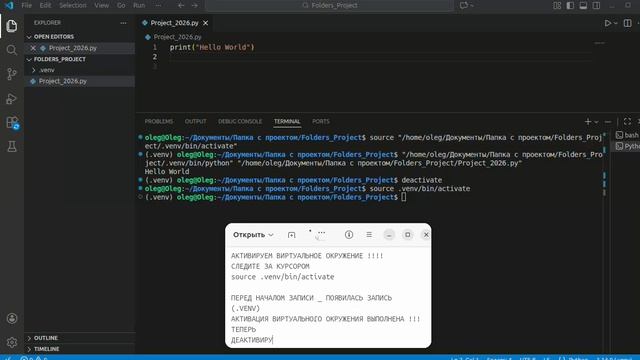Open the Accounts icon in activity bar
Screen dimensions: 640x360
point(12,318)
